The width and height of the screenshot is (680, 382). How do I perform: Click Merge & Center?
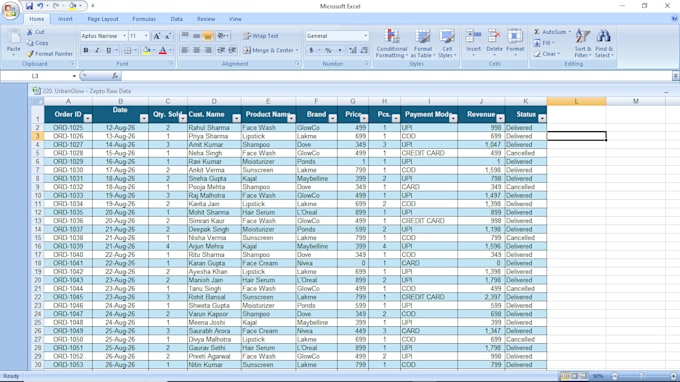[270, 50]
